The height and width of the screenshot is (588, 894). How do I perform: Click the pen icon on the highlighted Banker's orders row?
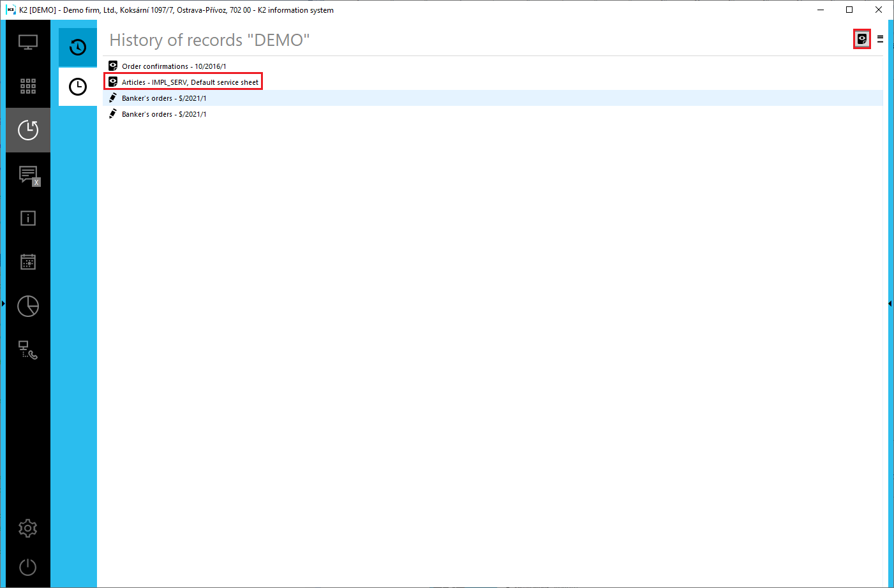(x=113, y=98)
